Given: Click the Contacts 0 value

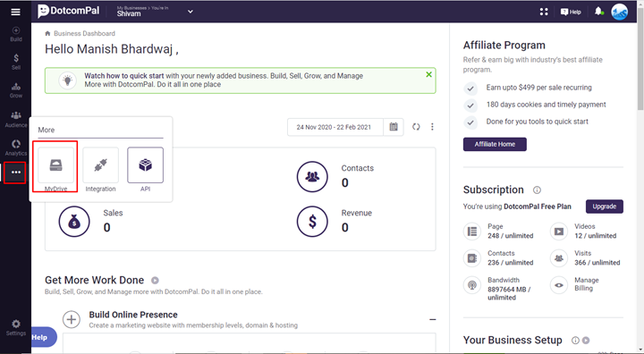Looking at the screenshot, I should click(x=345, y=182).
